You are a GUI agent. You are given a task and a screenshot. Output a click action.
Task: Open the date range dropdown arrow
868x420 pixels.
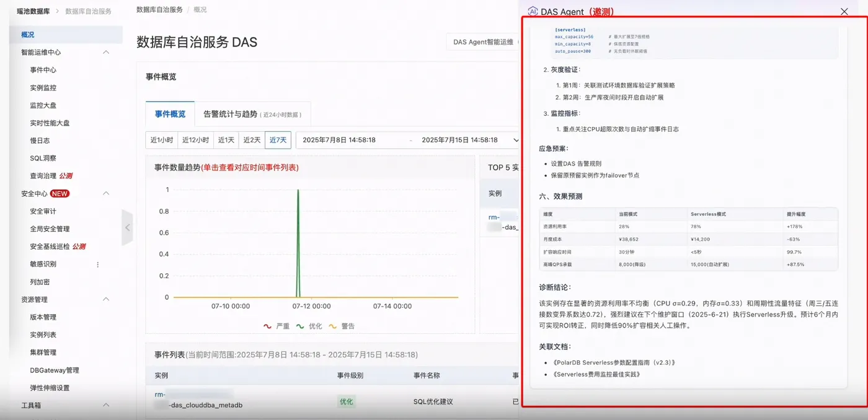pos(516,140)
